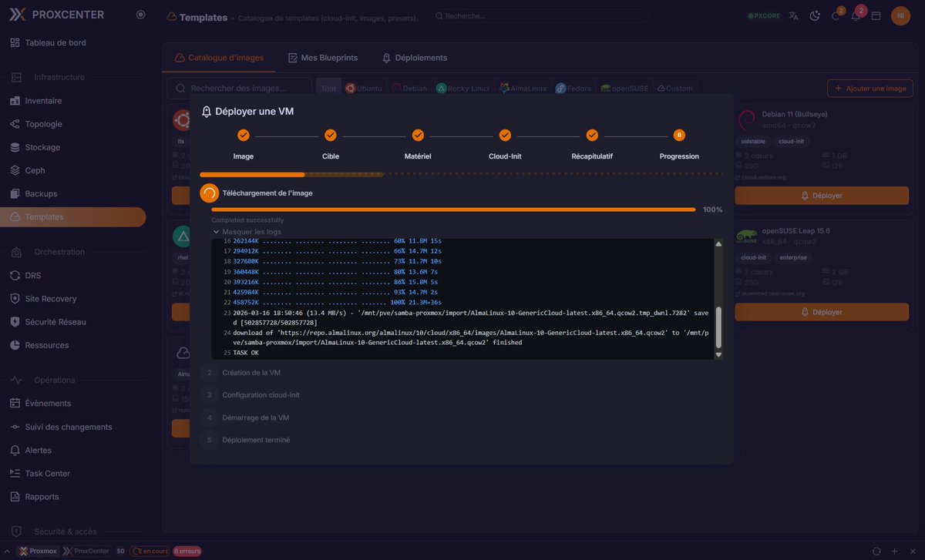
Task: Open the cloud.debian.org link
Action: point(761,177)
